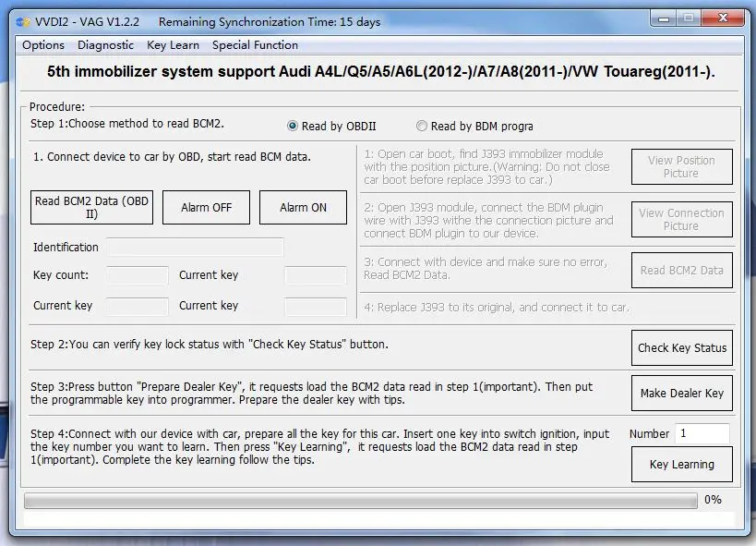Close the VVDI2 window
Screen dimensions: 756x546
pos(723,18)
